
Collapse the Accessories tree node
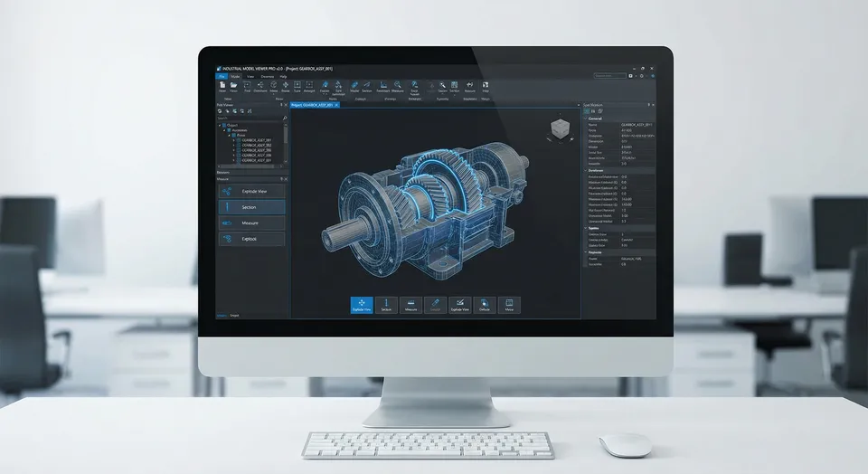click(x=225, y=130)
